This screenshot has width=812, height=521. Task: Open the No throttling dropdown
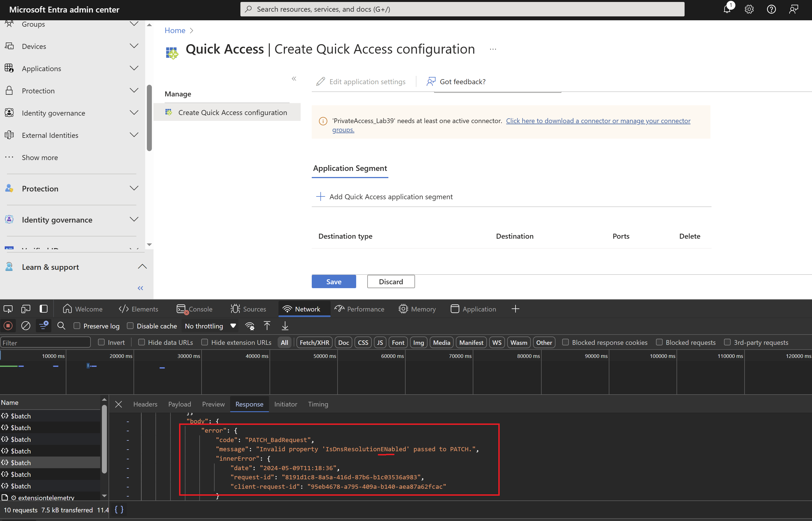[x=210, y=326]
